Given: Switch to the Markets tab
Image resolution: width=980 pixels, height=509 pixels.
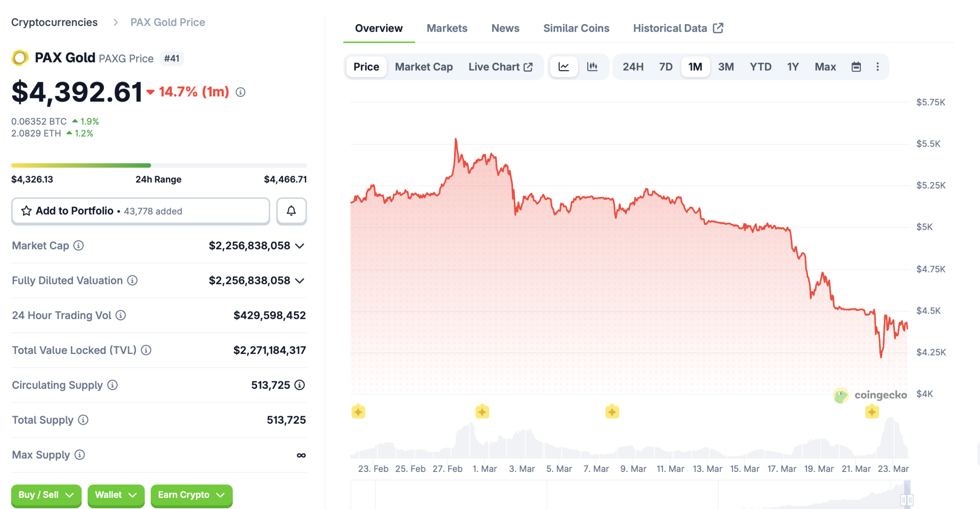Looking at the screenshot, I should (x=447, y=28).
